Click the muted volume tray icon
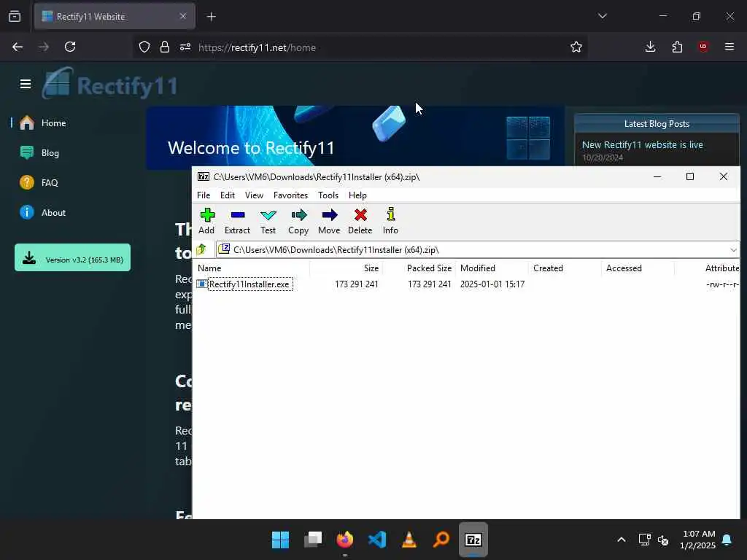Image resolution: width=747 pixels, height=560 pixels. [663, 540]
